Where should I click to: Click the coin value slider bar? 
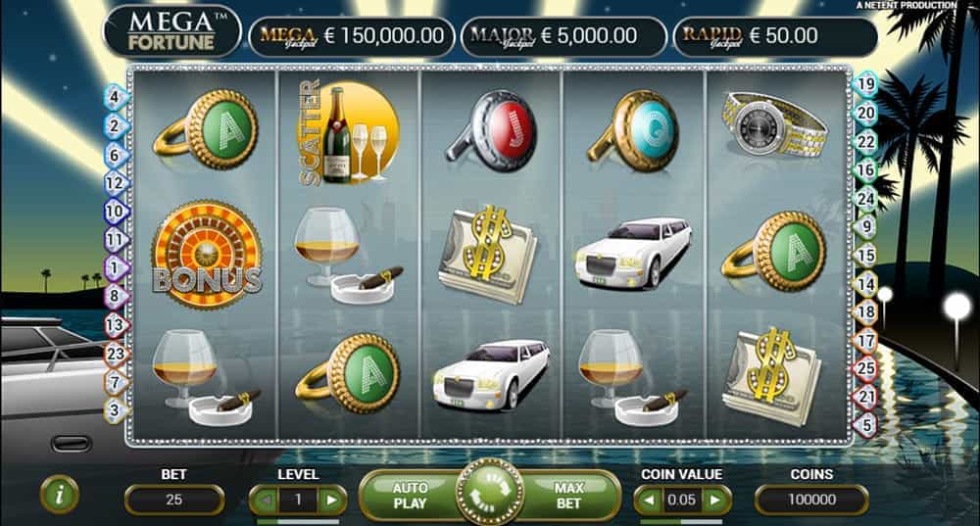(681, 521)
